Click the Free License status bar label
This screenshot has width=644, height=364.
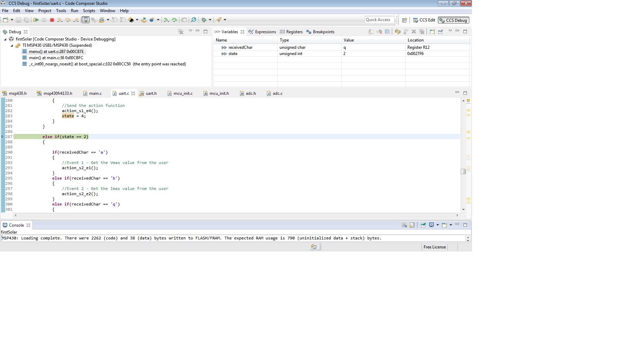[x=435, y=247]
